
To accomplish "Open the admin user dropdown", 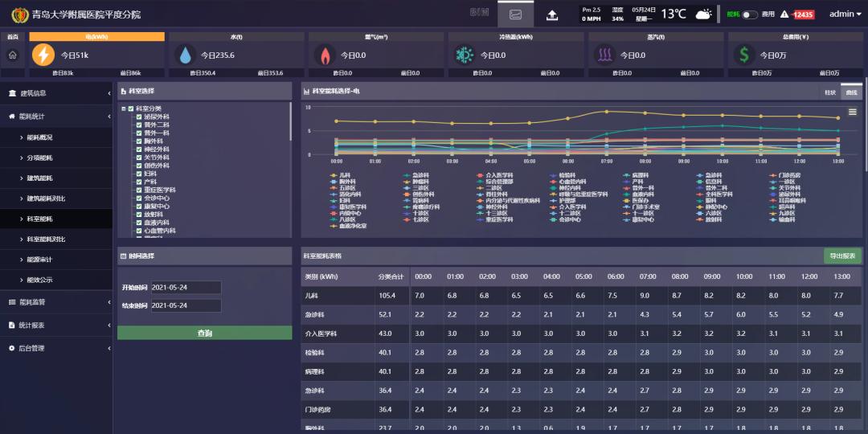I will pos(844,14).
